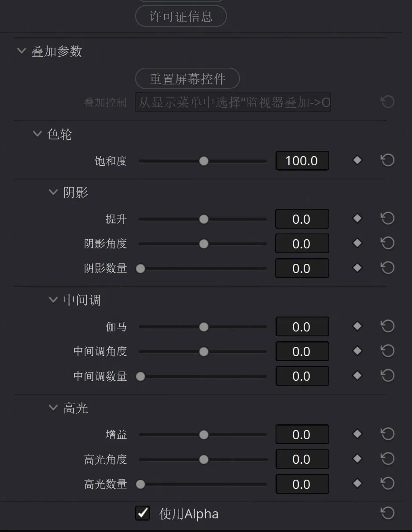Reset the 饱和度 parameter to default
This screenshot has width=412, height=532.
pyautogui.click(x=387, y=160)
